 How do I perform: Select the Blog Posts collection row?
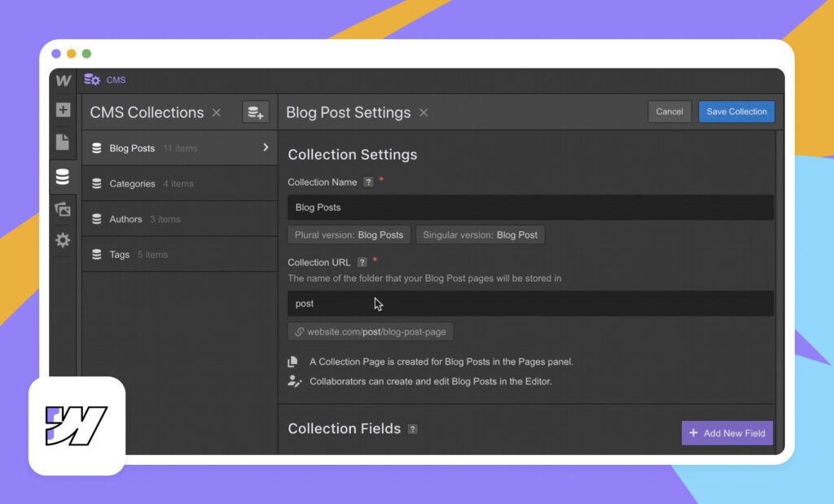(180, 148)
